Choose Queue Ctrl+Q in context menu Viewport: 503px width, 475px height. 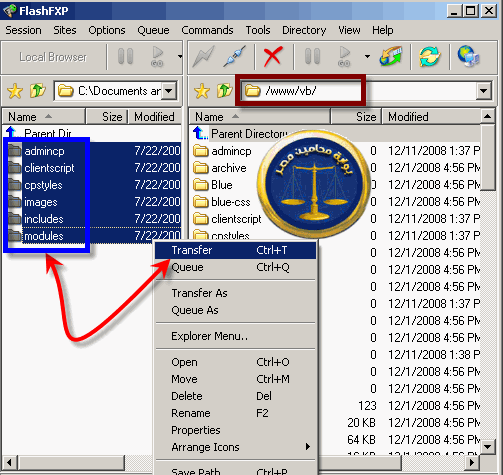tap(235, 267)
